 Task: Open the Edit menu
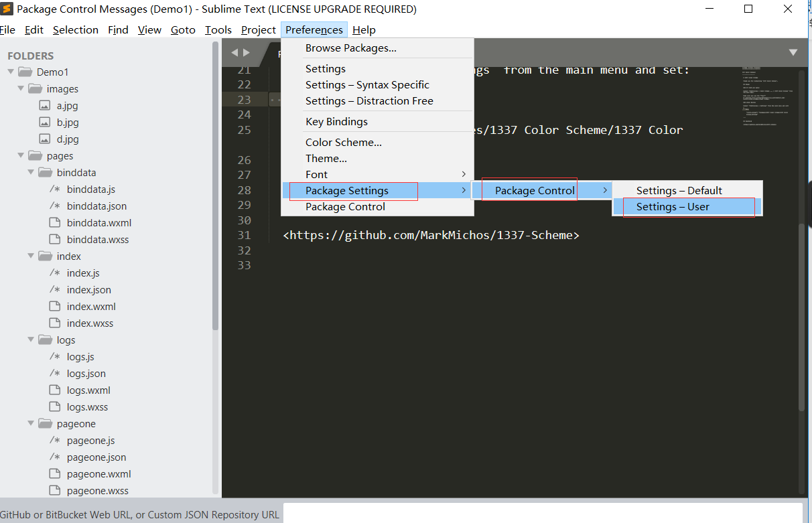click(33, 29)
